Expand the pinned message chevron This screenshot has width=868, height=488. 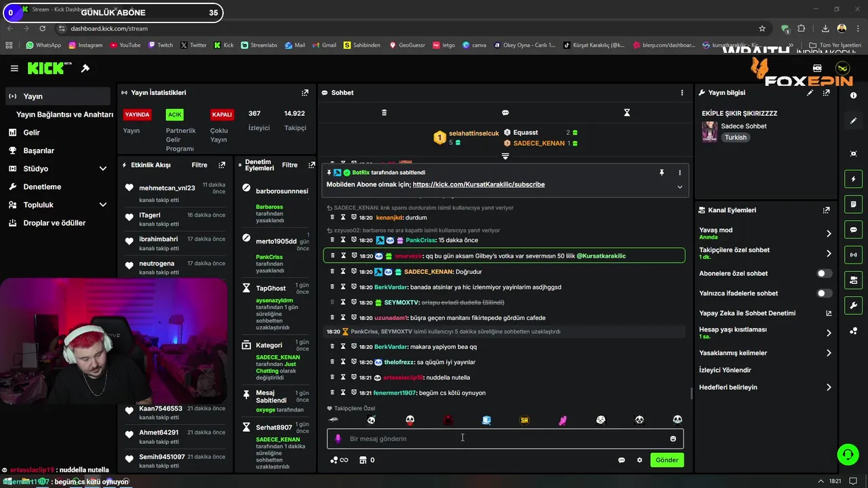679,187
